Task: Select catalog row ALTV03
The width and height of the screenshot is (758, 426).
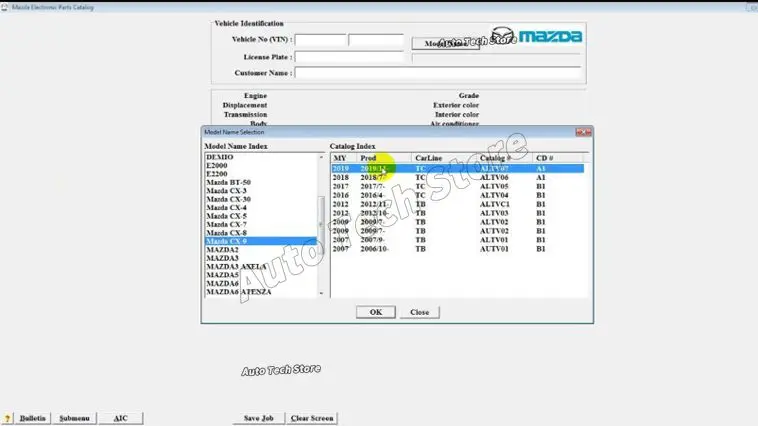Action: pos(457,213)
